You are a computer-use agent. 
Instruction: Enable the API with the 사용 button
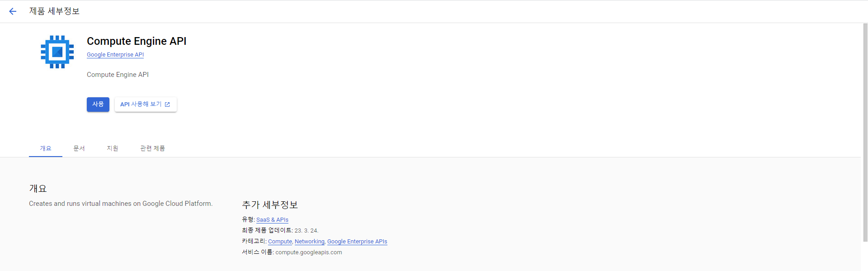(98, 105)
